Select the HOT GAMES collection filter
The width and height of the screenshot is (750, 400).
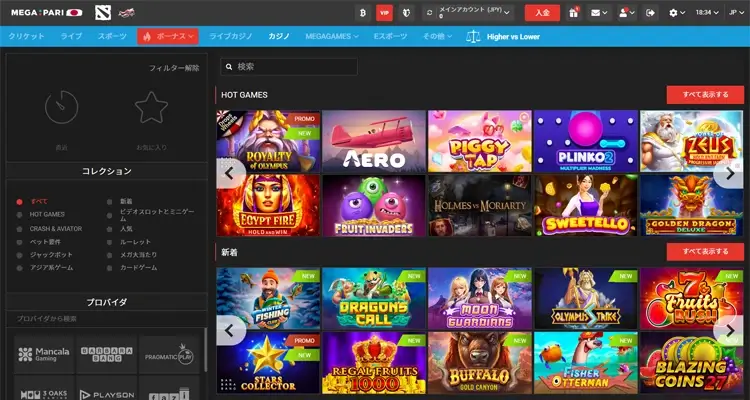tap(47, 214)
